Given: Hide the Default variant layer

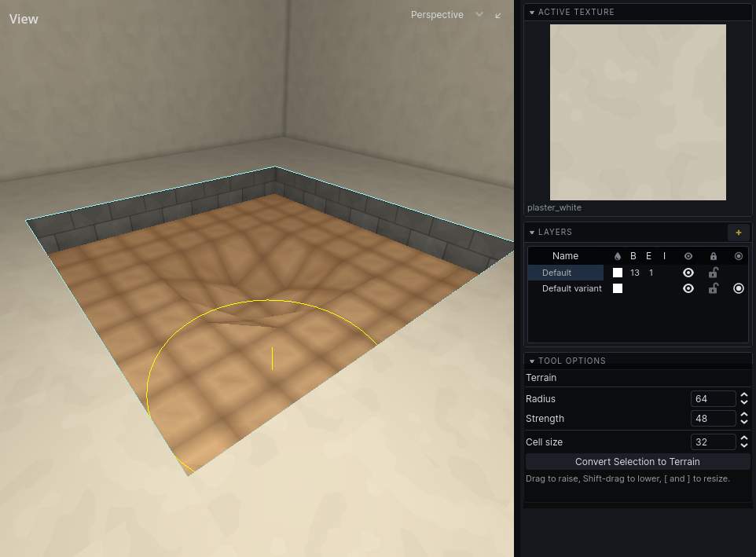Looking at the screenshot, I should 688,288.
